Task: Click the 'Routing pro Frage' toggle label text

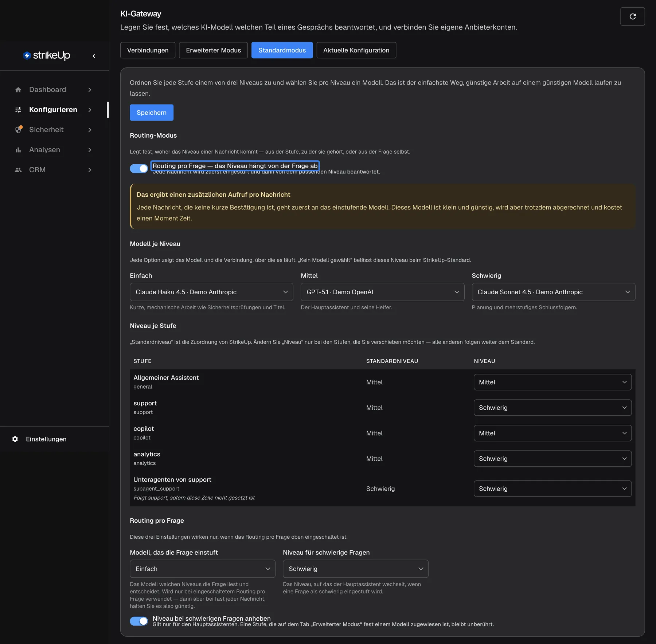Action: pos(235,166)
